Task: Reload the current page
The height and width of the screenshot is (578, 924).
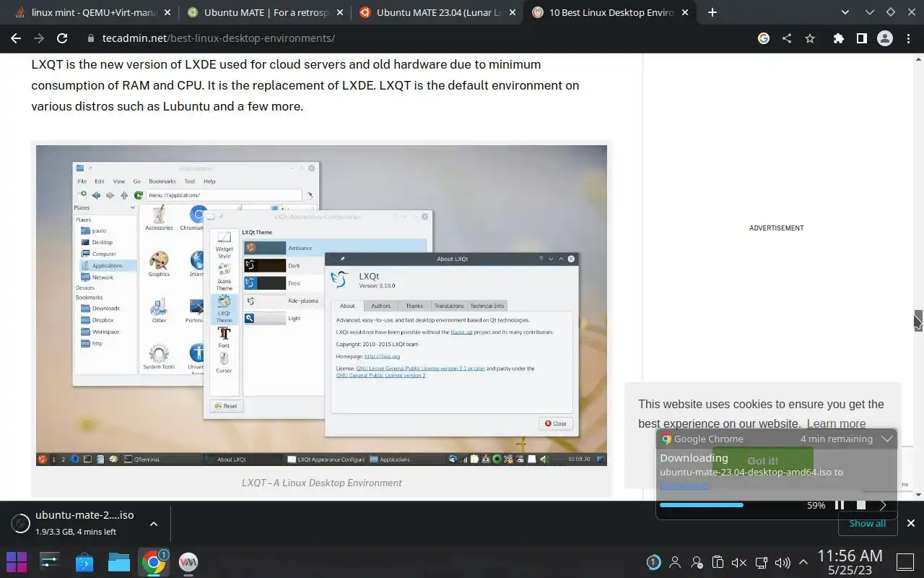Action: pos(62,38)
